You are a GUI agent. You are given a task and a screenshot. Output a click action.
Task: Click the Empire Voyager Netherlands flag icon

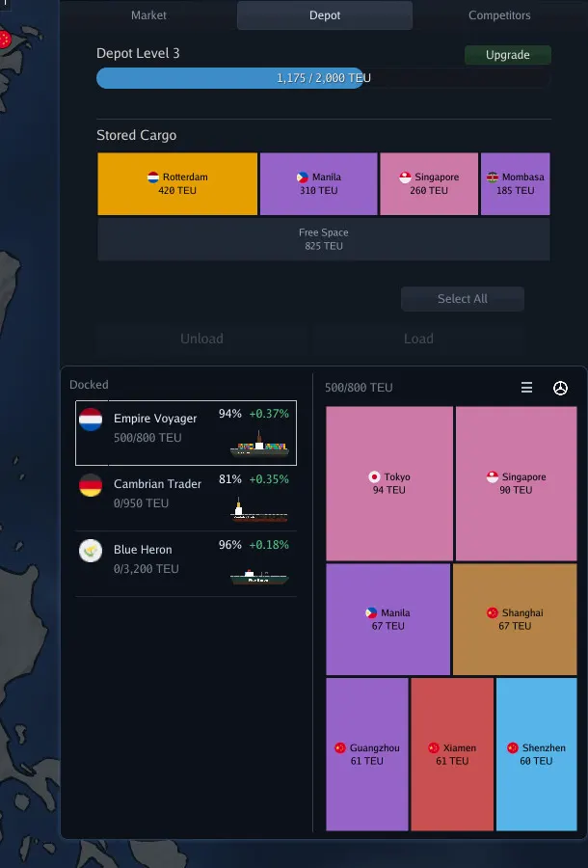[91, 420]
